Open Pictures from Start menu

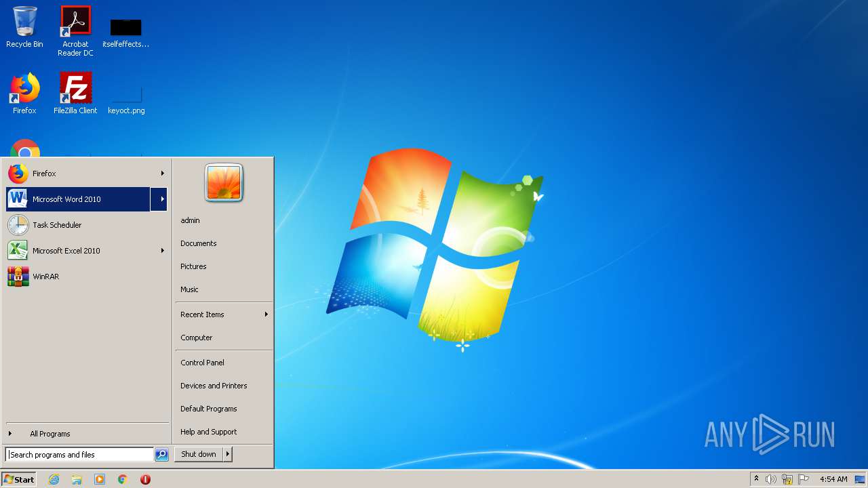pyautogui.click(x=223, y=266)
